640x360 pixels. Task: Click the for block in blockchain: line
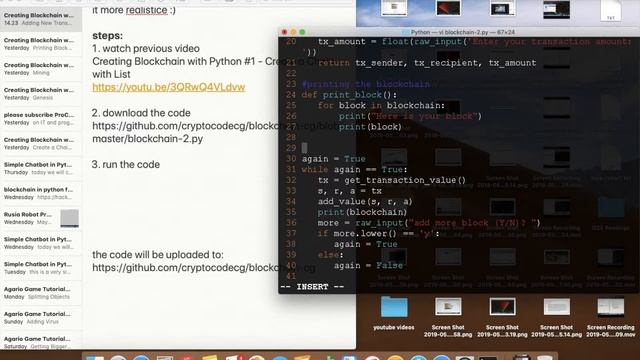(381, 105)
